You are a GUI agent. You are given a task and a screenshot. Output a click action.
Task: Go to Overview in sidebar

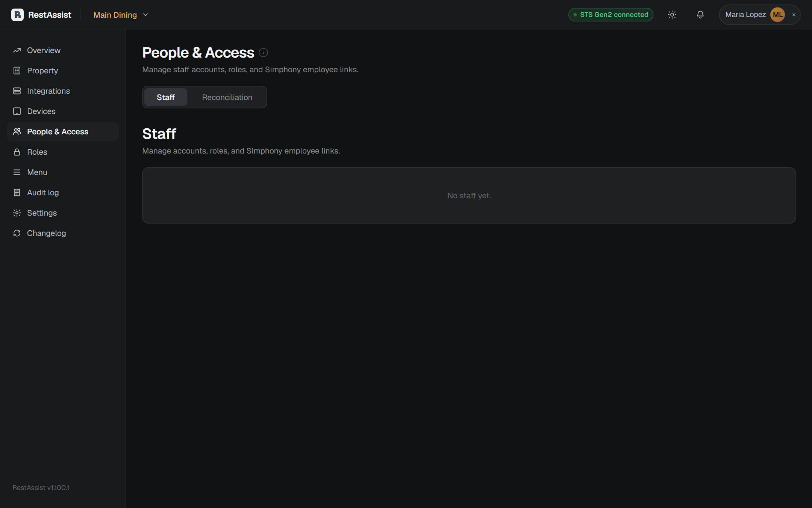(x=63, y=50)
